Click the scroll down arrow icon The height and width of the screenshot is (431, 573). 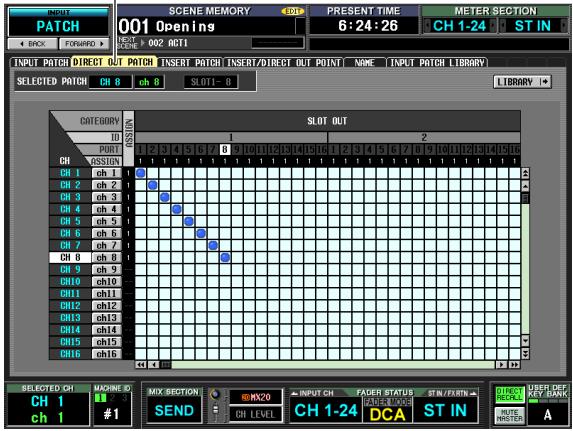point(525,341)
